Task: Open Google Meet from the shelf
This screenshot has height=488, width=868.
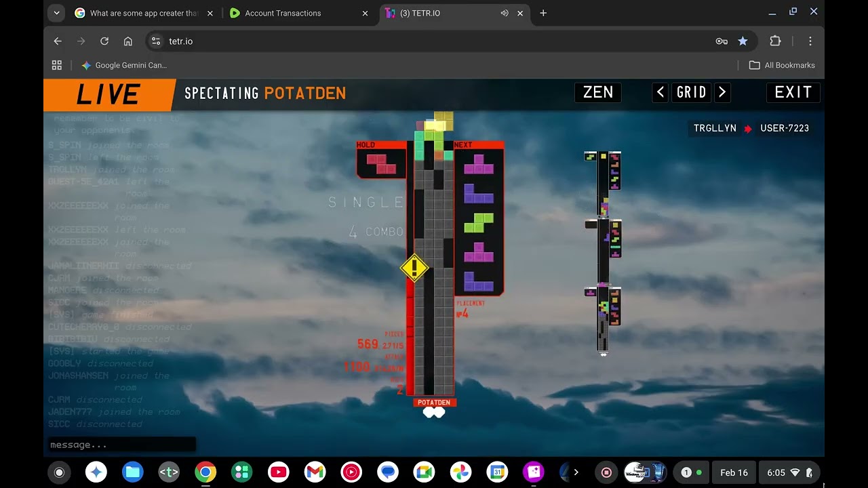Action: click(425, 472)
